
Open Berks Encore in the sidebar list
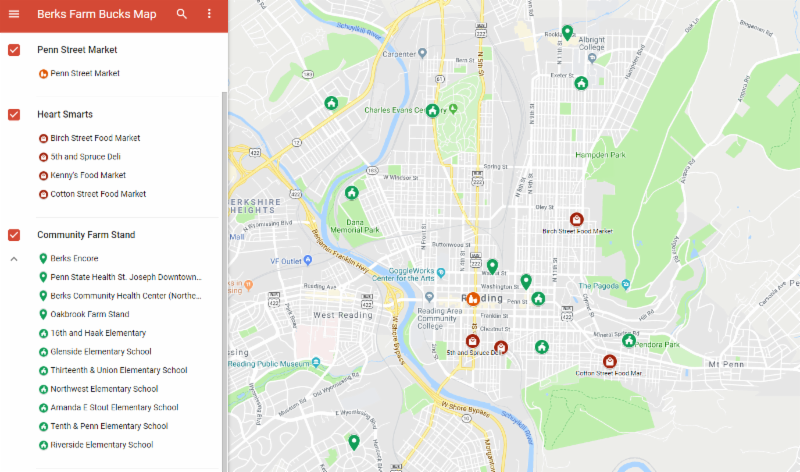[74, 258]
